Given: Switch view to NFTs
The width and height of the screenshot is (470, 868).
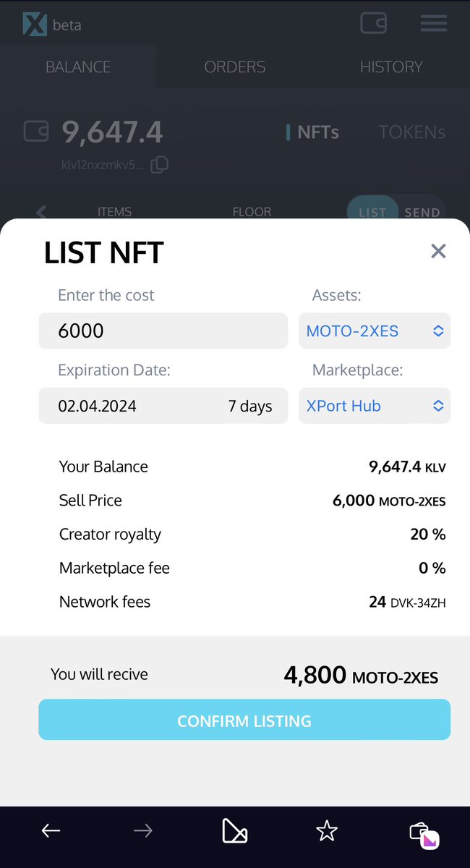Looking at the screenshot, I should pyautogui.click(x=312, y=132).
